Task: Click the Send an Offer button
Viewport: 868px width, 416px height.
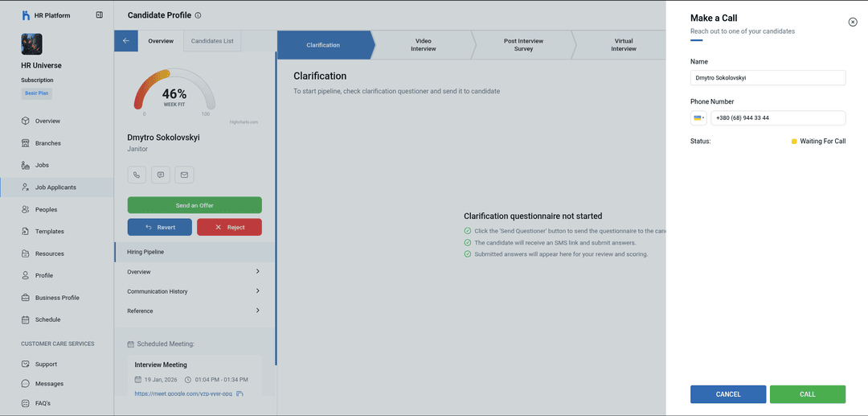Action: click(194, 205)
